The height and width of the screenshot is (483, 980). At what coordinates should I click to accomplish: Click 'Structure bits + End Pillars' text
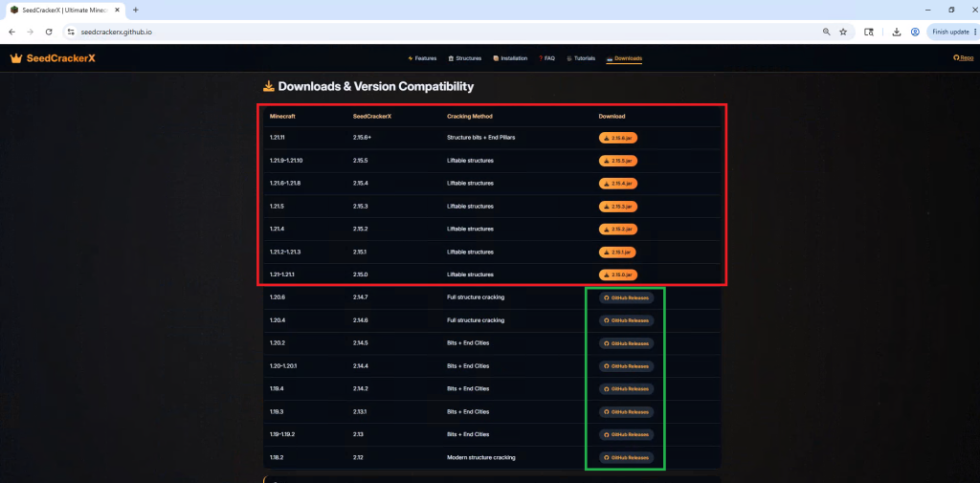(x=481, y=138)
